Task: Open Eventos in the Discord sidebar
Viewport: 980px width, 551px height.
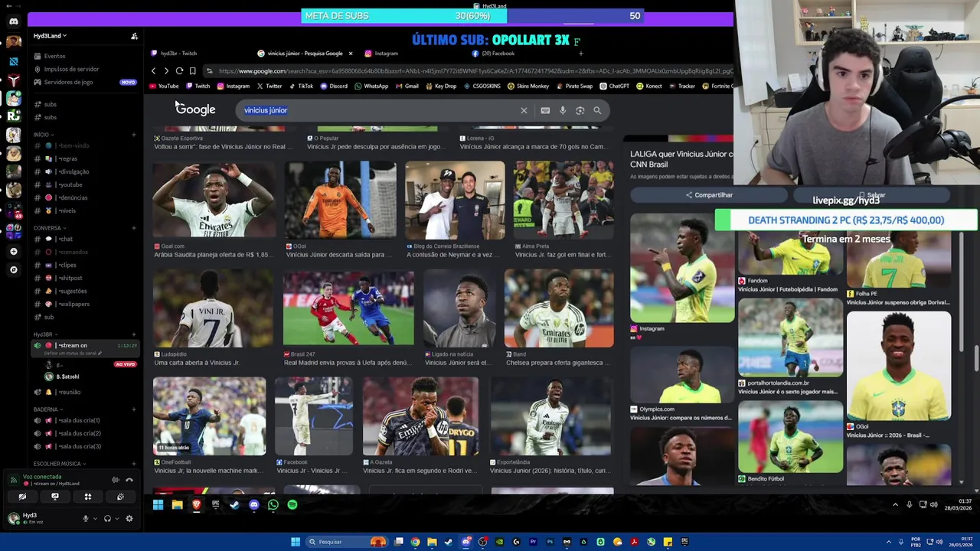Action: tap(54, 56)
